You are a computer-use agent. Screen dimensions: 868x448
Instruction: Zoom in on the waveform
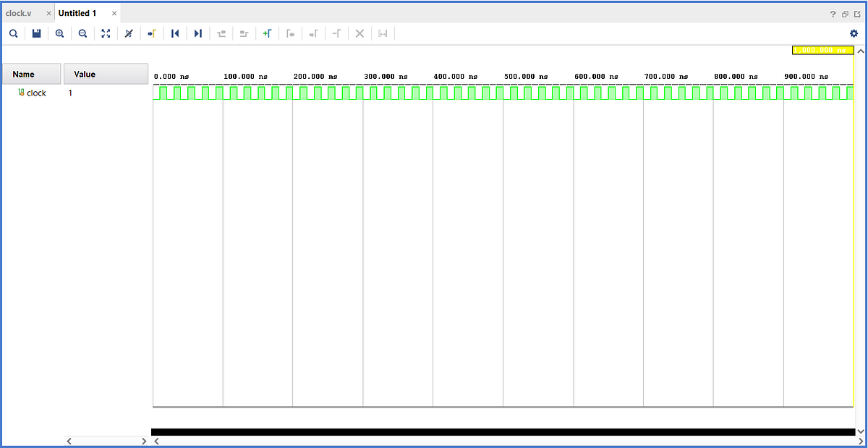coord(59,33)
